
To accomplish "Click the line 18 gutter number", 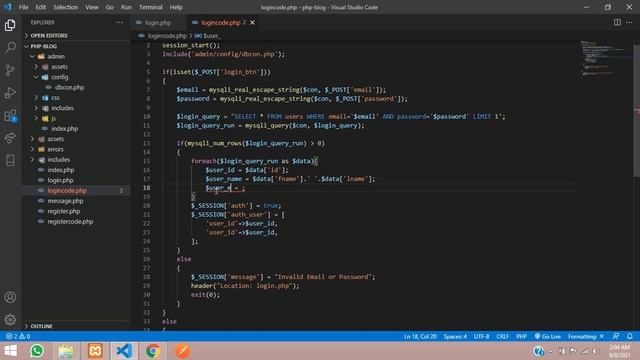I will [x=147, y=188].
